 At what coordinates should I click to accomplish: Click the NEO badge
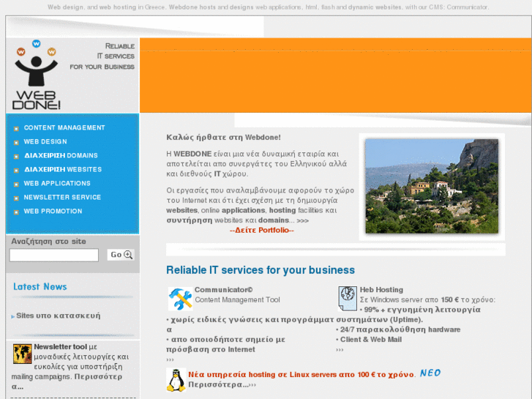pyautogui.click(x=430, y=373)
